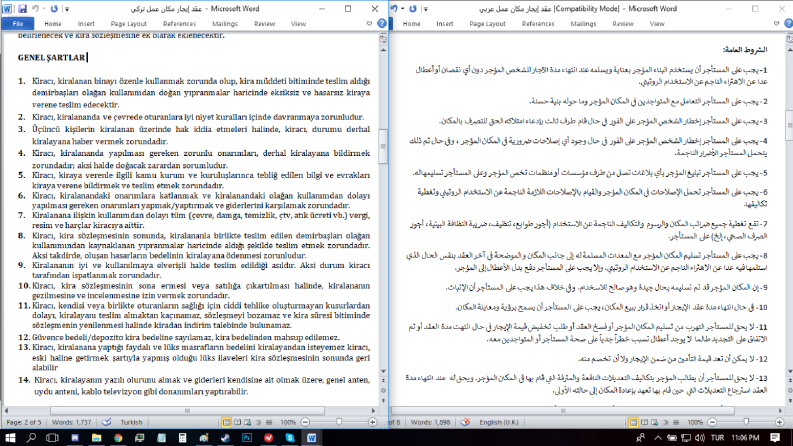Open Task View on taskbar
Image resolution: width=793 pixels, height=446 pixels.
(52, 437)
